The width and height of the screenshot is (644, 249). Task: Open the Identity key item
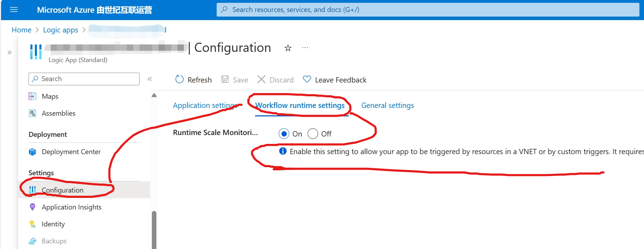pos(53,224)
